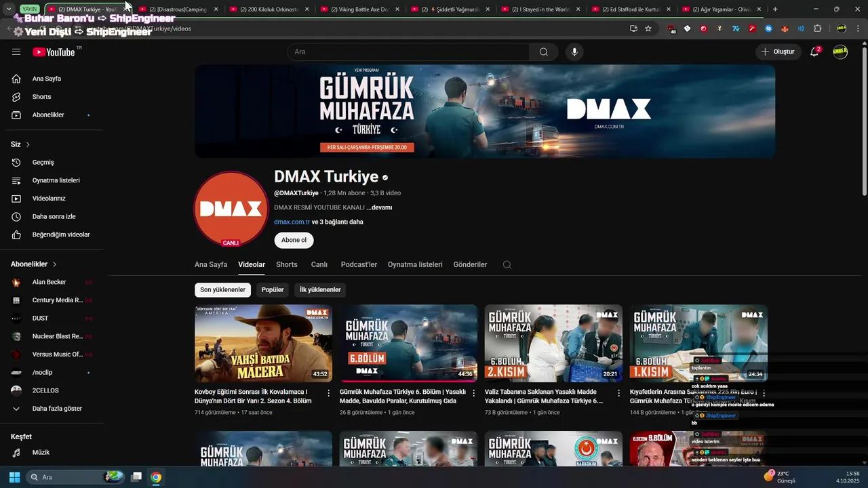Open the notifications bell
This screenshot has width=868, height=488.
814,52
